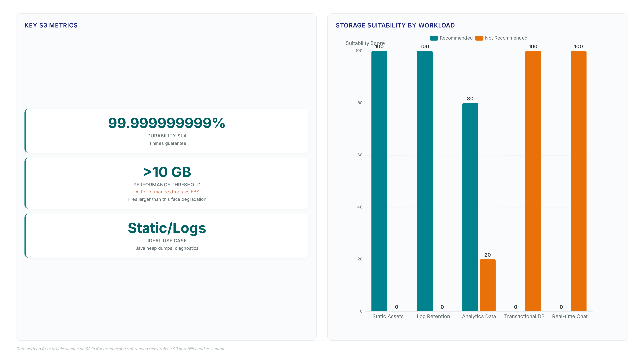Click the teal Static Assets bar
644x362 pixels.
coord(379,181)
